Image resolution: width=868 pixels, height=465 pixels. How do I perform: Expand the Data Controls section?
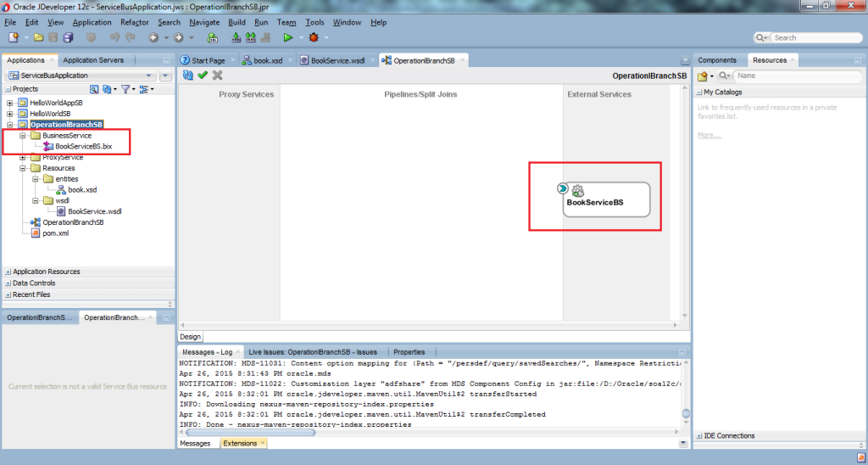(8, 283)
